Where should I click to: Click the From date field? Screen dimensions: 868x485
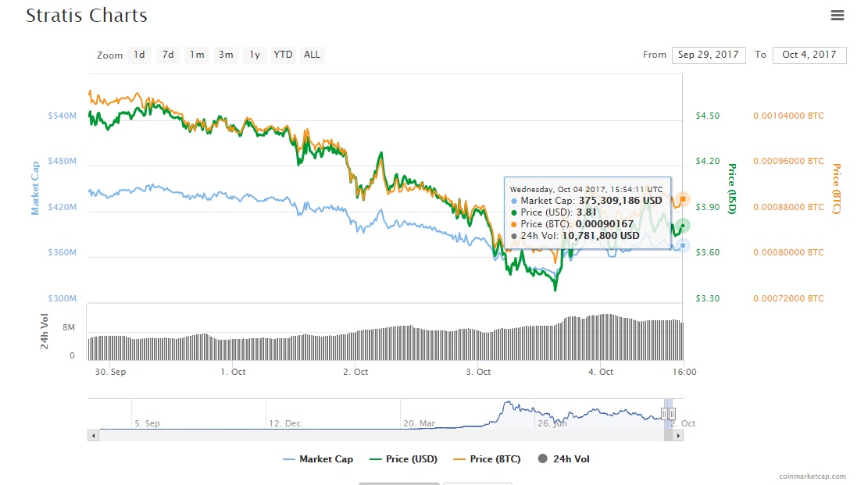pos(708,55)
